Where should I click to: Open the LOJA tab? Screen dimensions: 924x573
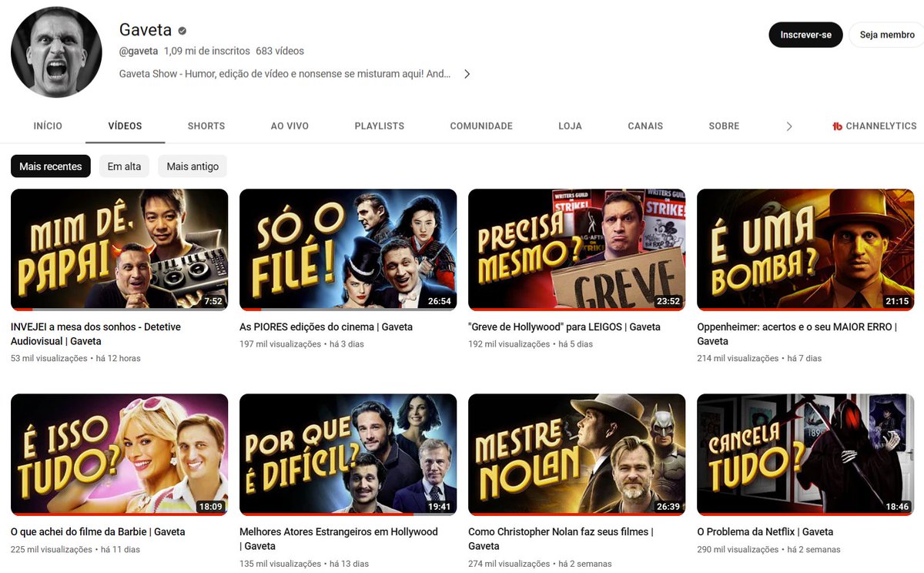(x=570, y=126)
